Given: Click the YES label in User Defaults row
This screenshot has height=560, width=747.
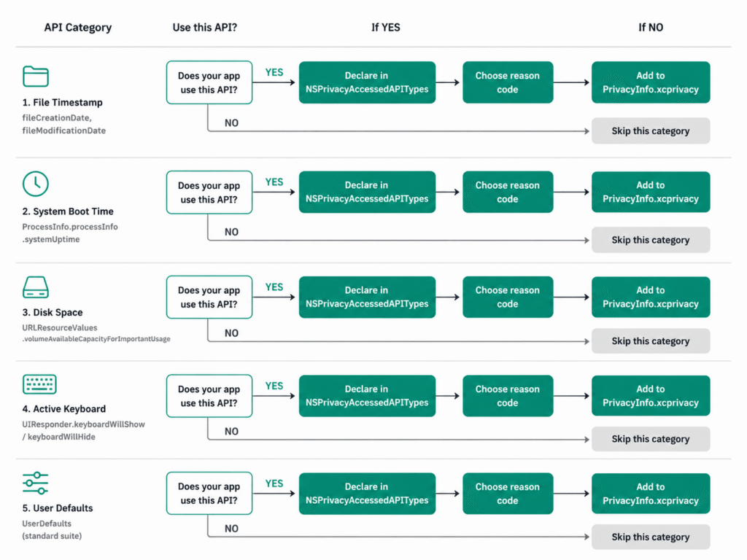Looking at the screenshot, I should 274,483.
